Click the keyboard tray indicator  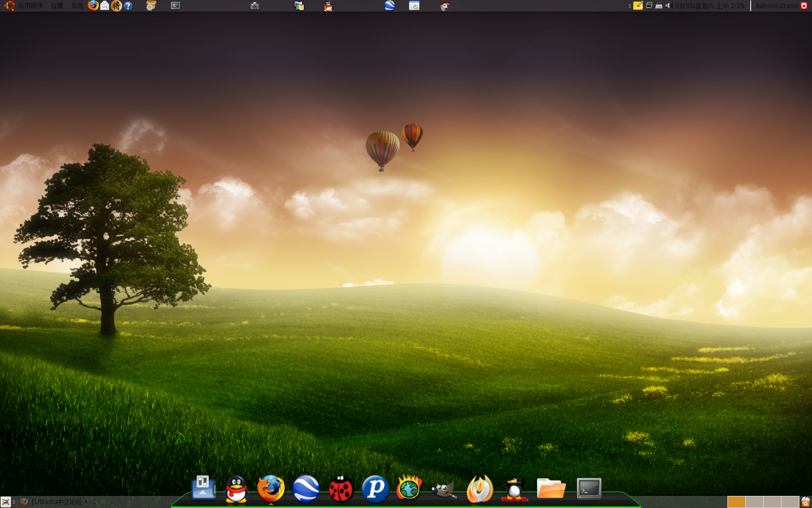[x=659, y=6]
